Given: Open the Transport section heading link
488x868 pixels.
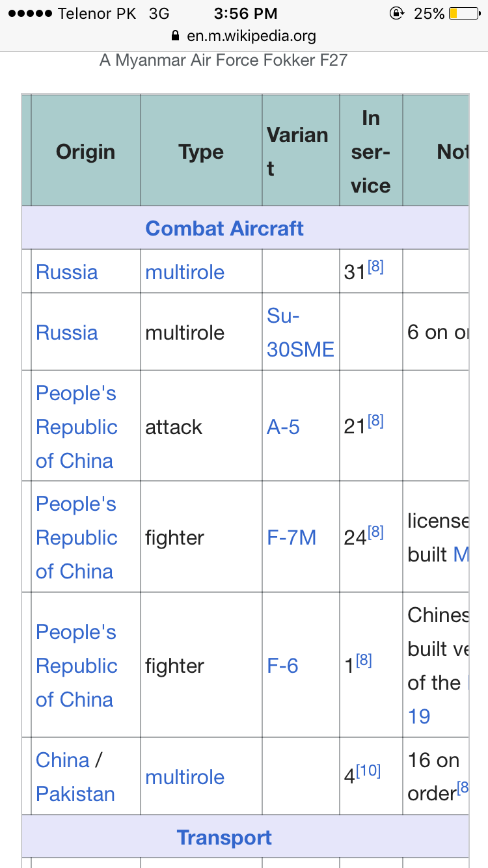Looking at the screenshot, I should coord(224,837).
